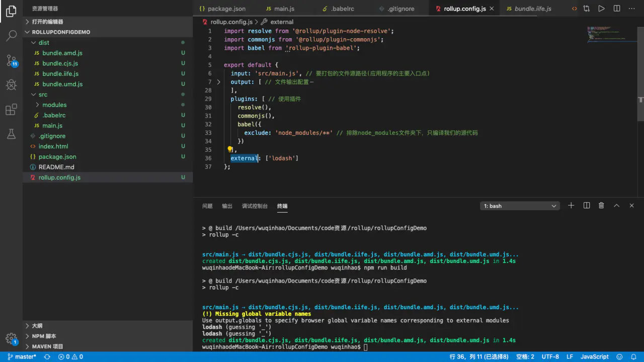
Task: Switch to the 问题 panel tab
Action: 207,206
